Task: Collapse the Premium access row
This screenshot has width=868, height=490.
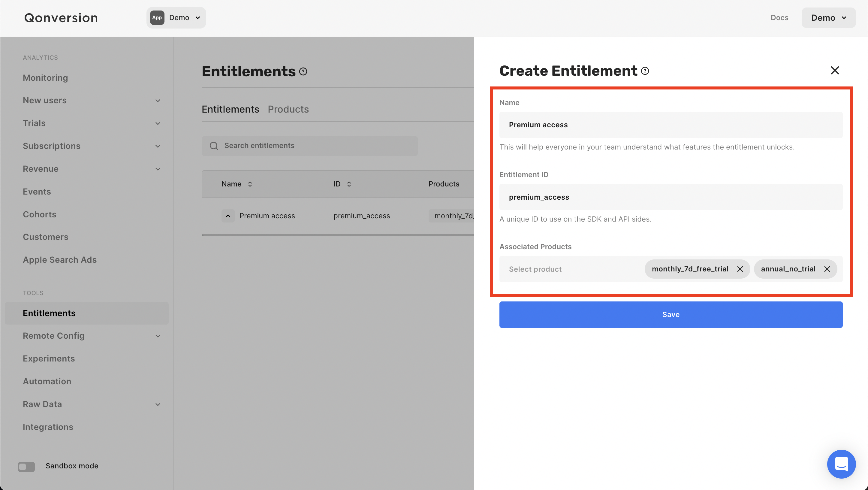Action: pos(228,216)
